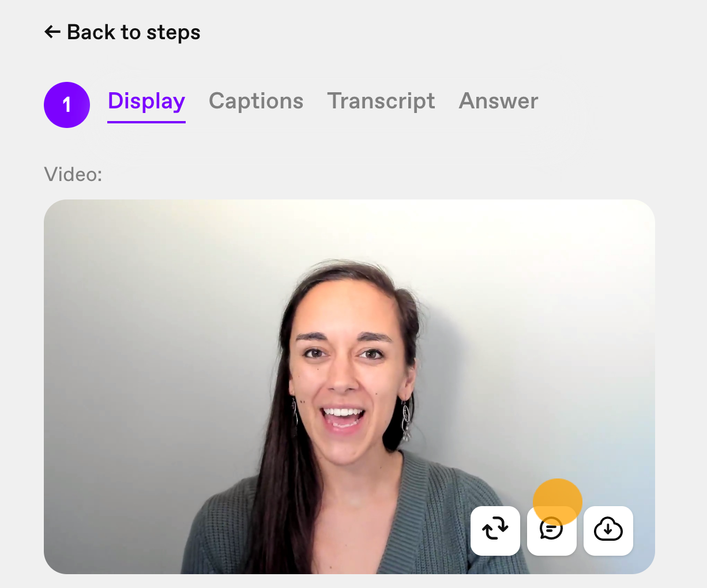
Task: Click the cloud download icon
Action: [x=608, y=530]
